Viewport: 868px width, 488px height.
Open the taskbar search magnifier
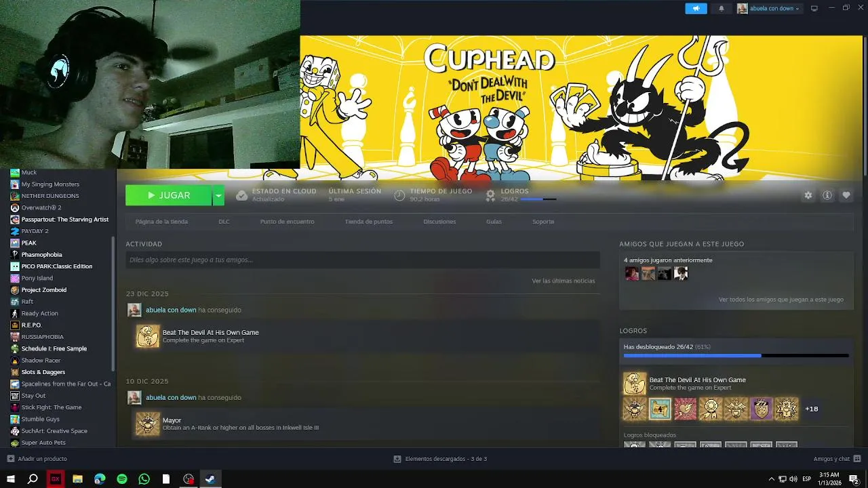(x=33, y=479)
